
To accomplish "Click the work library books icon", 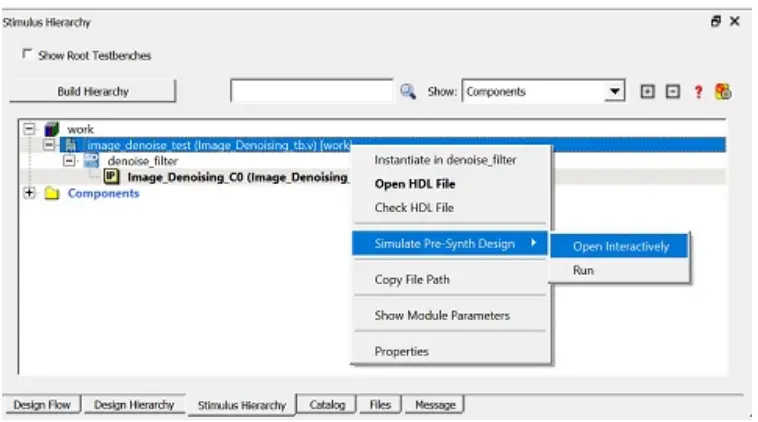I will 52,129.
